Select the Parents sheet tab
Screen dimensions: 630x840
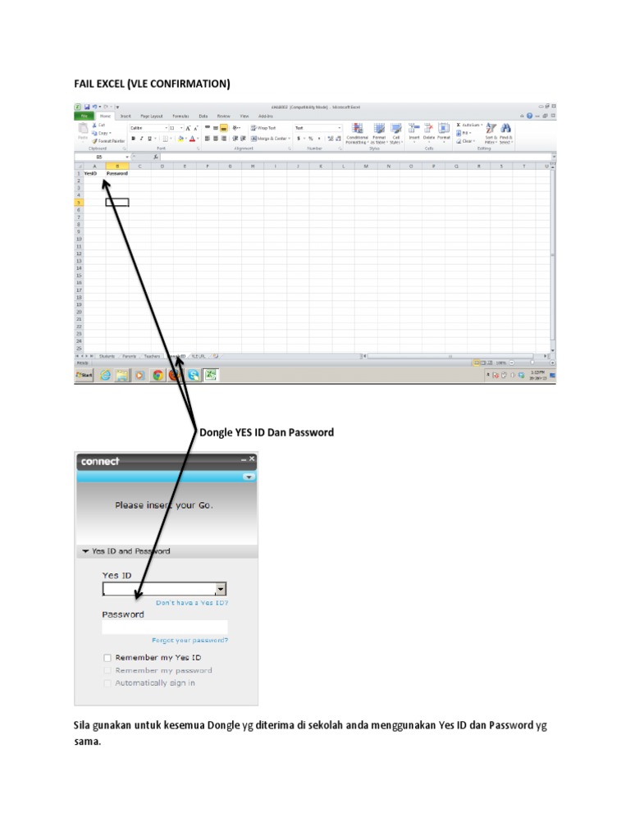(x=129, y=356)
